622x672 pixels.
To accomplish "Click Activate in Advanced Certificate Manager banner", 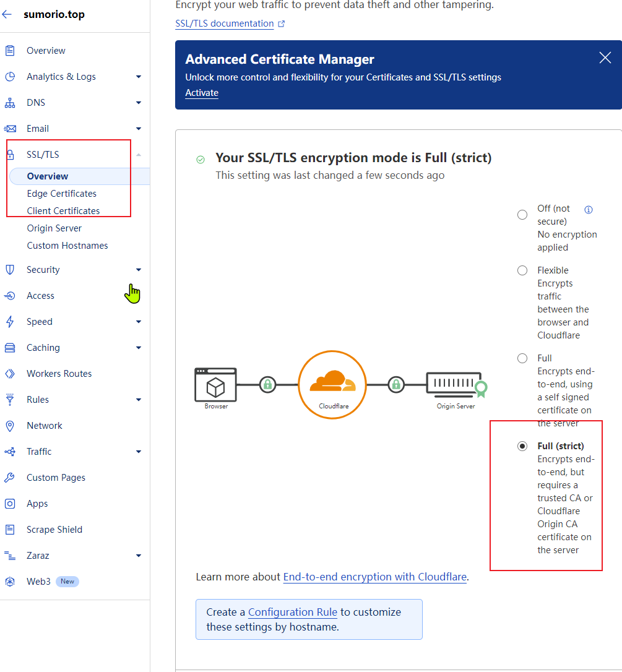I will click(x=202, y=93).
